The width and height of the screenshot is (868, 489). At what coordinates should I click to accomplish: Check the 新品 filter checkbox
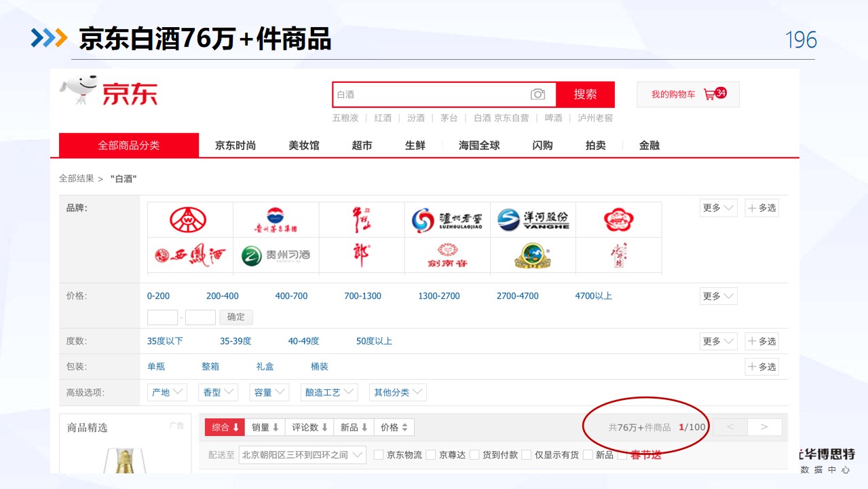point(588,455)
